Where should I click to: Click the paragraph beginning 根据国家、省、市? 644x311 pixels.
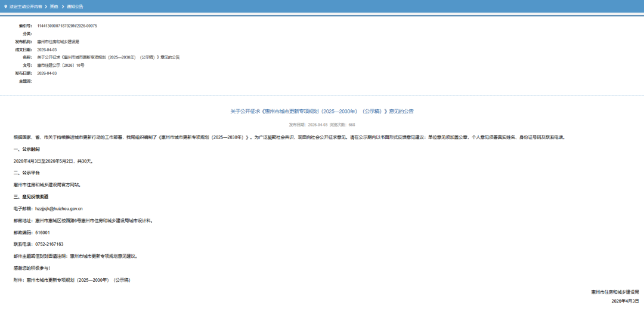289,137
